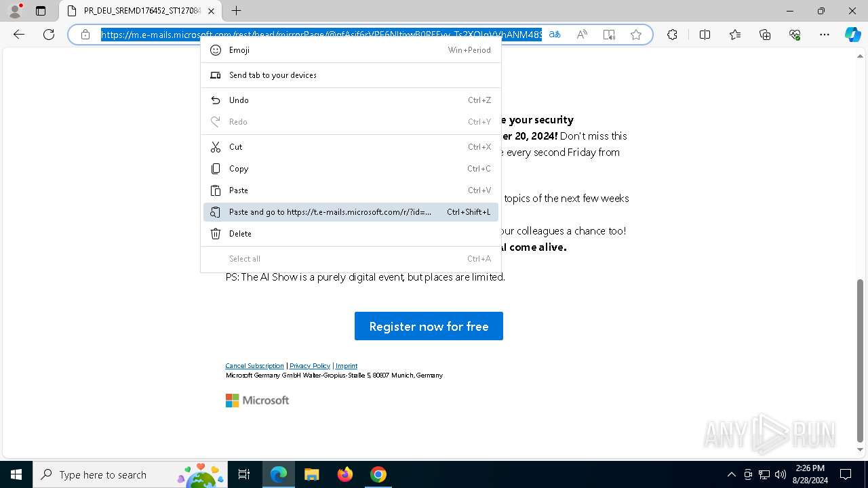
Task: Select Send tab to your devices
Action: pyautogui.click(x=351, y=75)
